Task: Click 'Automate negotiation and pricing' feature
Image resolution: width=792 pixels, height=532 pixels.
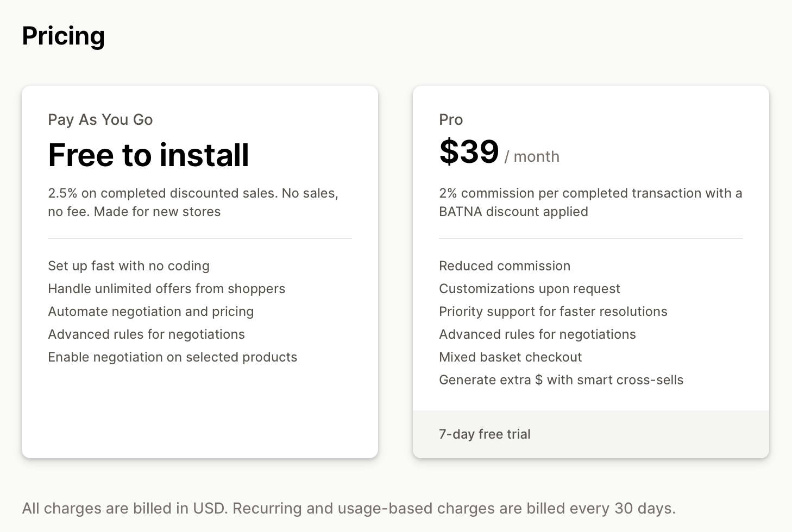Action: tap(151, 312)
